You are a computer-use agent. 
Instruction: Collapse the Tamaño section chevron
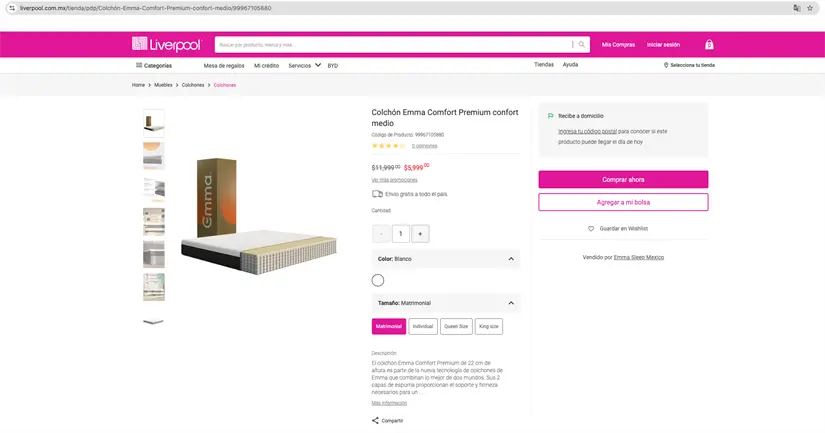tap(511, 303)
